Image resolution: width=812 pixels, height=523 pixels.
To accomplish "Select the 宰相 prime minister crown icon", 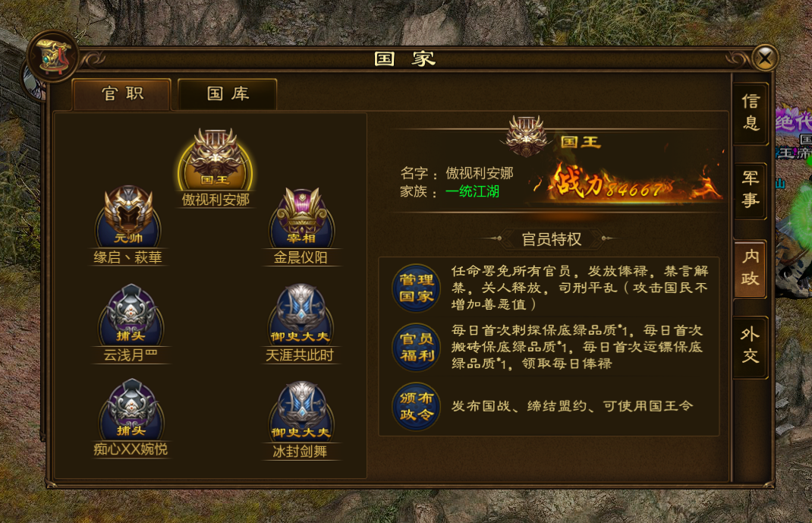I will 302,218.
